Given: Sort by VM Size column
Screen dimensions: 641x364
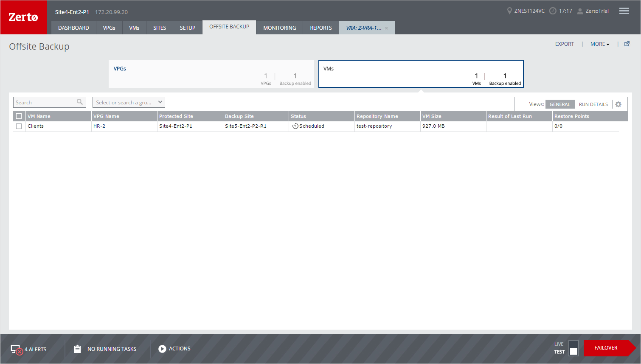Looking at the screenshot, I should [x=453, y=116].
